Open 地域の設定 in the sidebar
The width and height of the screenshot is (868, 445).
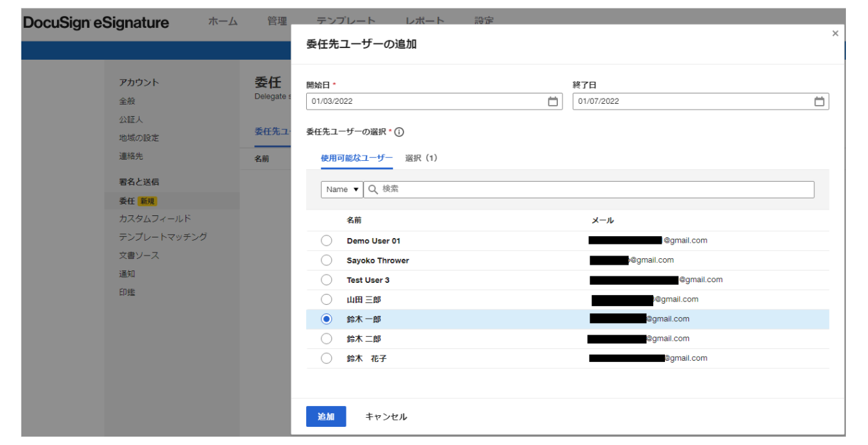139,138
